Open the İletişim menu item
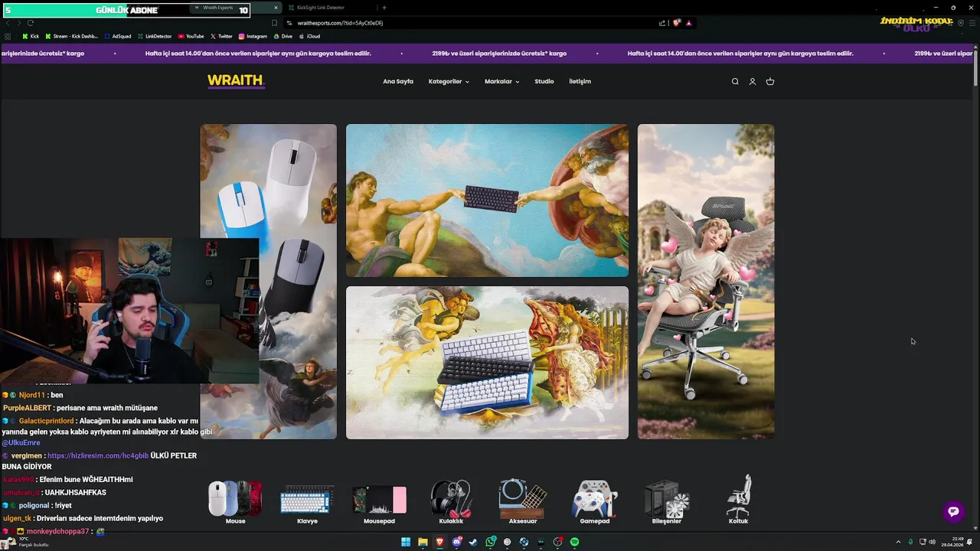The height and width of the screenshot is (551, 980). coord(580,82)
